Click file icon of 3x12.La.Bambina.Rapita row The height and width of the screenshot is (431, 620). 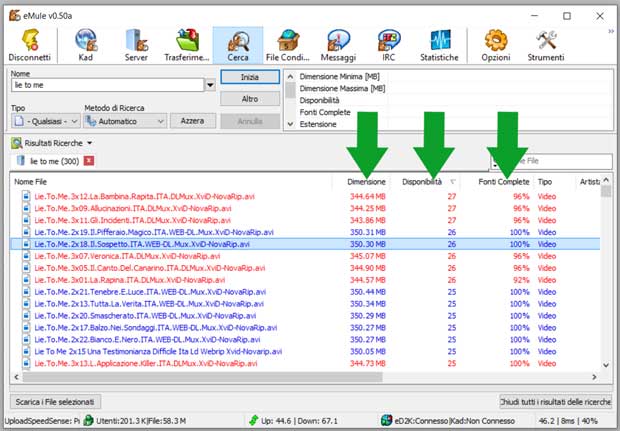pos(26,197)
